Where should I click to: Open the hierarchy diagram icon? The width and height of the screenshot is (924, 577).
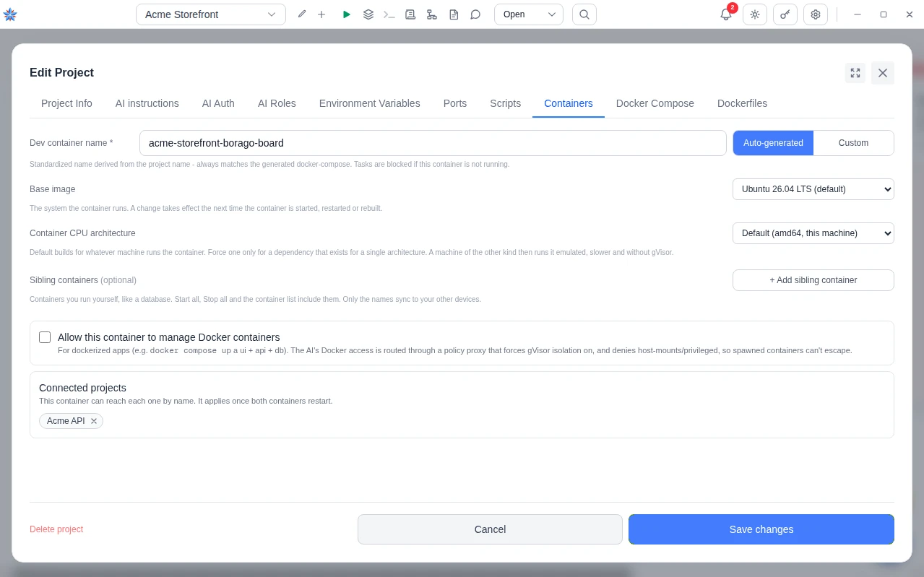click(x=432, y=14)
